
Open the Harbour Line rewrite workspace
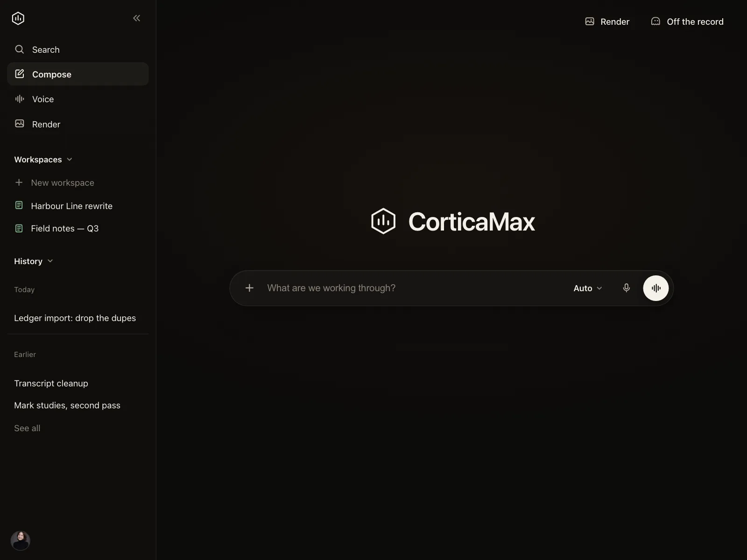coord(63,206)
